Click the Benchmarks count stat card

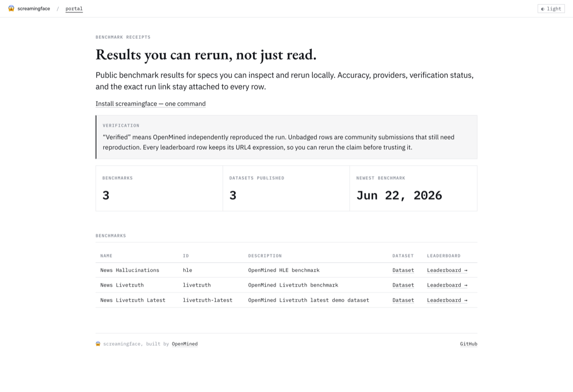click(159, 188)
